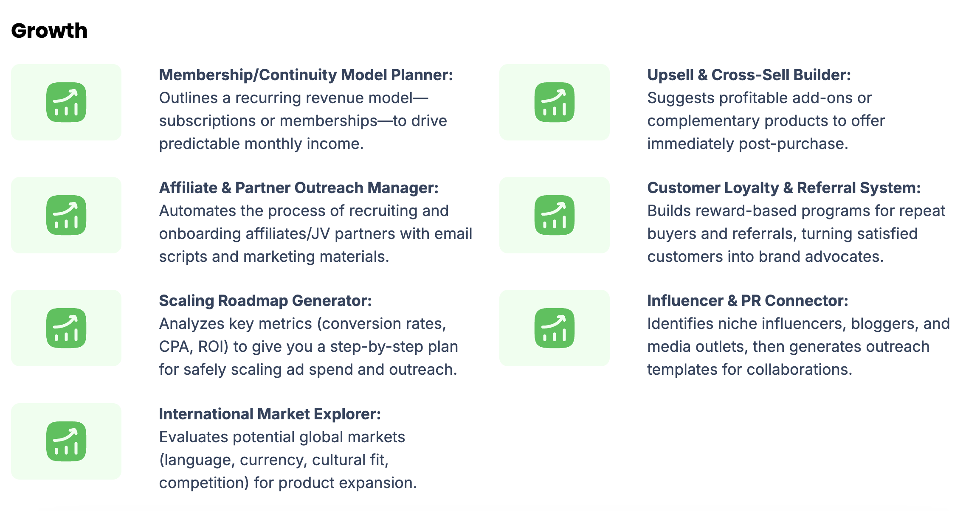
Task: Click the text about safely scaling ad spend
Action: point(309,347)
